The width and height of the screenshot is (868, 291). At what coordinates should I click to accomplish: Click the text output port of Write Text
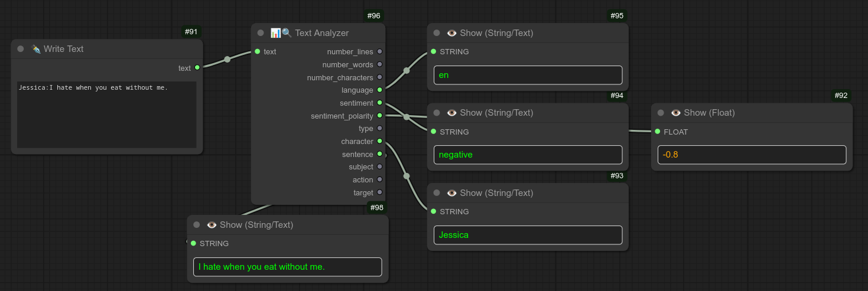(197, 68)
